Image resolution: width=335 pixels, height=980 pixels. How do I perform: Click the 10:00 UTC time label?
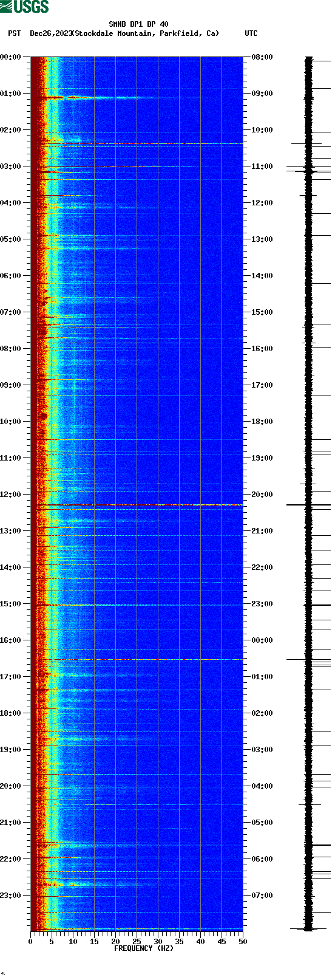(262, 130)
